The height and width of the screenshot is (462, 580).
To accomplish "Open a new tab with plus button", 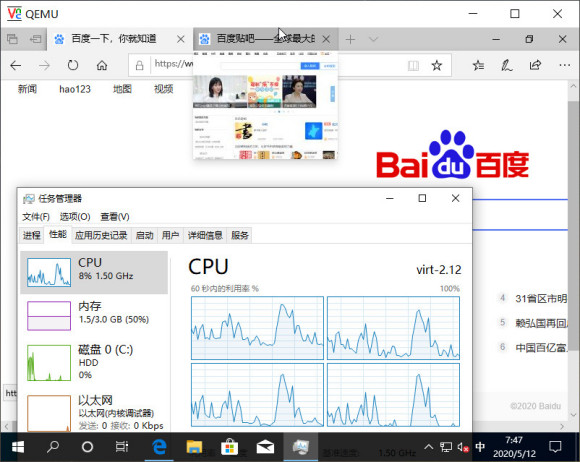I will pyautogui.click(x=350, y=39).
